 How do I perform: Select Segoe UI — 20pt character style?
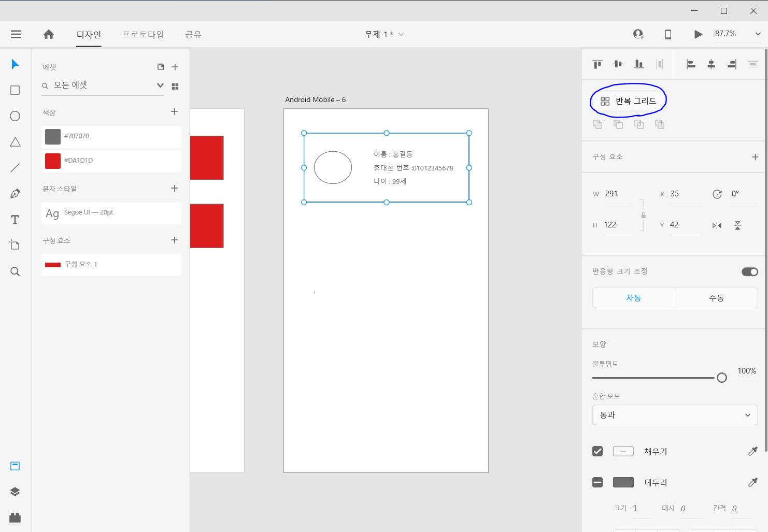click(x=111, y=213)
